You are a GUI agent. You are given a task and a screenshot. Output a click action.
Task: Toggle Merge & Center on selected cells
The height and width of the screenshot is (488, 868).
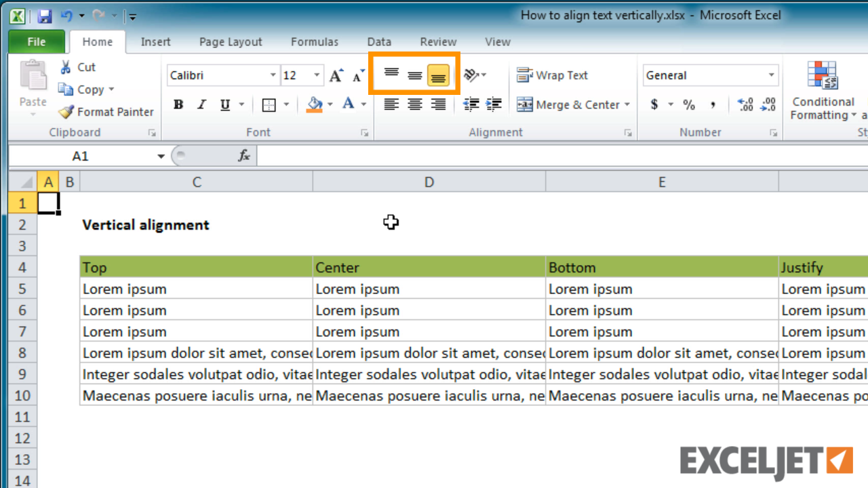(570, 104)
